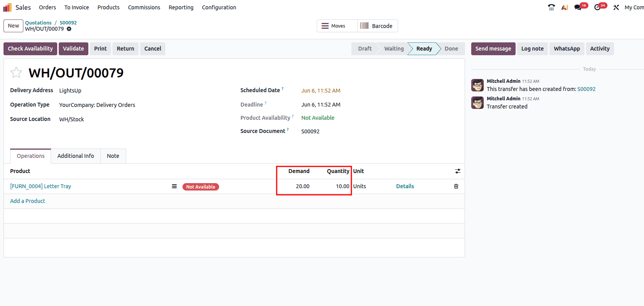Switch to the Additional Info tab

[76, 156]
